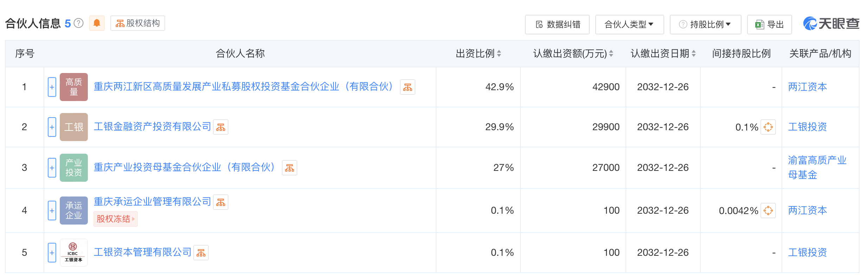Click indirect holding path icon beside 0.1%
The image size is (868, 280).
coord(768,127)
